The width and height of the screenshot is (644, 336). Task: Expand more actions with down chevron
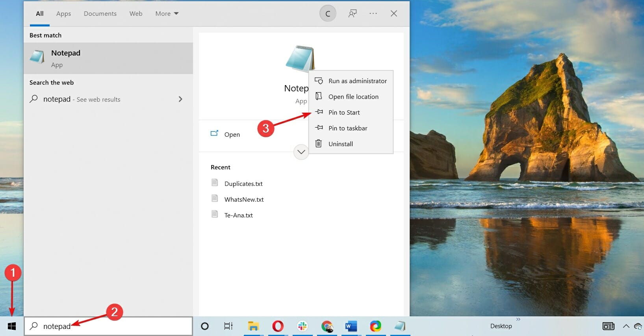tap(301, 152)
